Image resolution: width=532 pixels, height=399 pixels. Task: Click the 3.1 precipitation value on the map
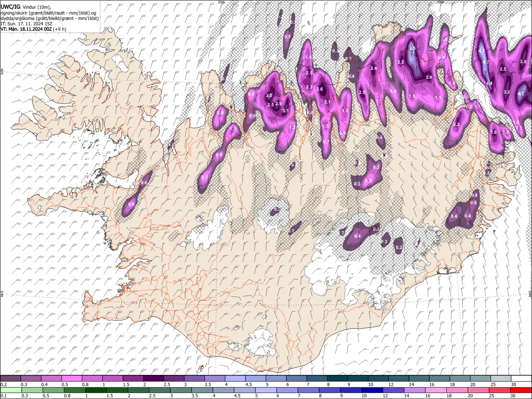(286, 111)
